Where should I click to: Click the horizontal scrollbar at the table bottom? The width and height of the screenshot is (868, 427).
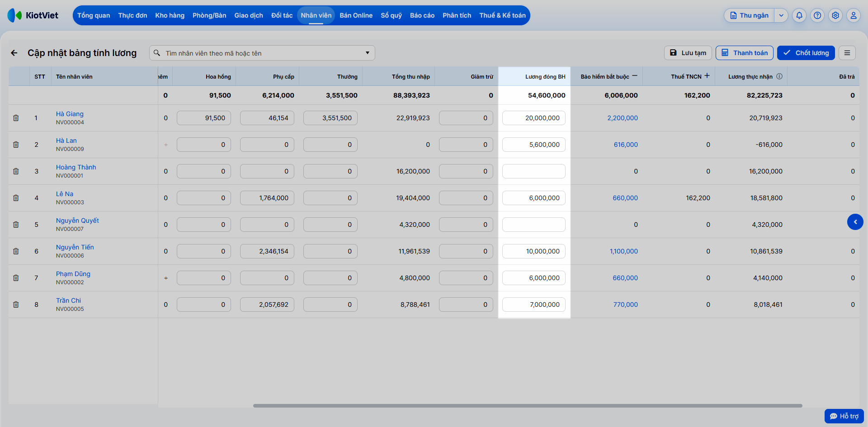point(528,406)
